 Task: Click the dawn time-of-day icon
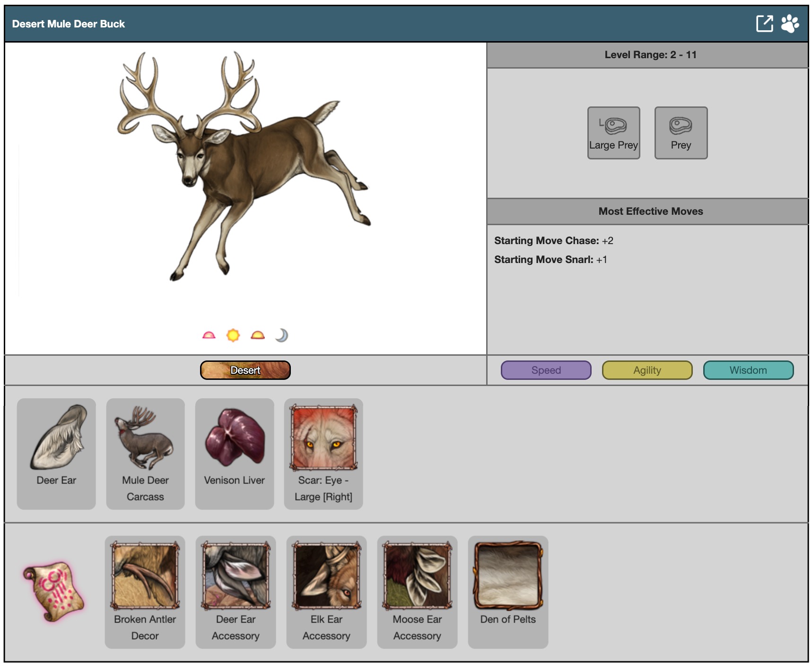(209, 335)
